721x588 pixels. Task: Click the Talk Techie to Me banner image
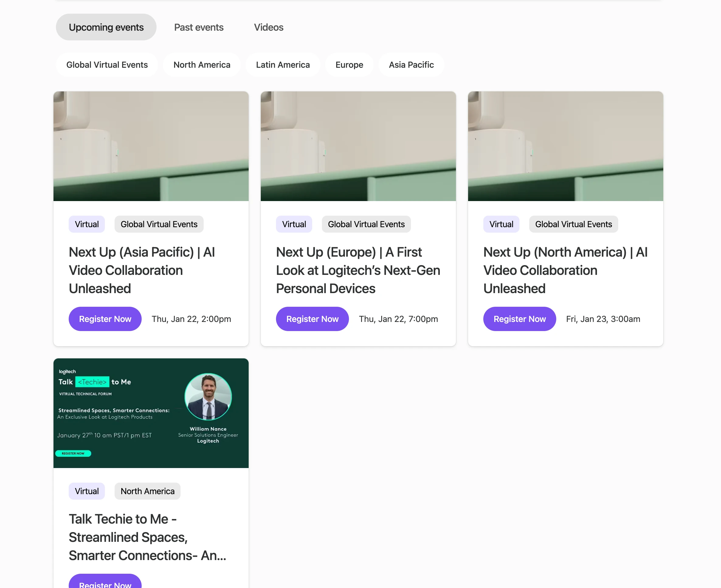(151, 413)
